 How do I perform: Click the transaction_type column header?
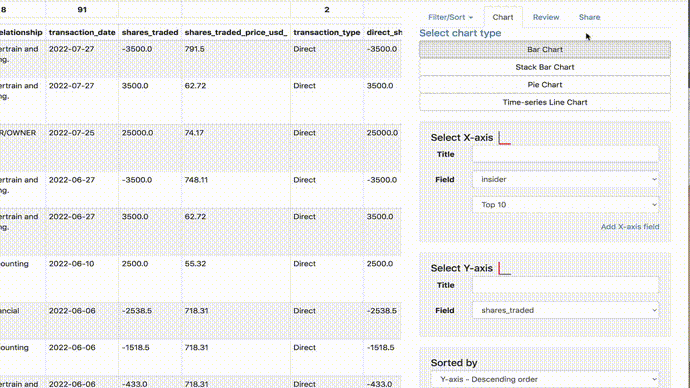[327, 32]
